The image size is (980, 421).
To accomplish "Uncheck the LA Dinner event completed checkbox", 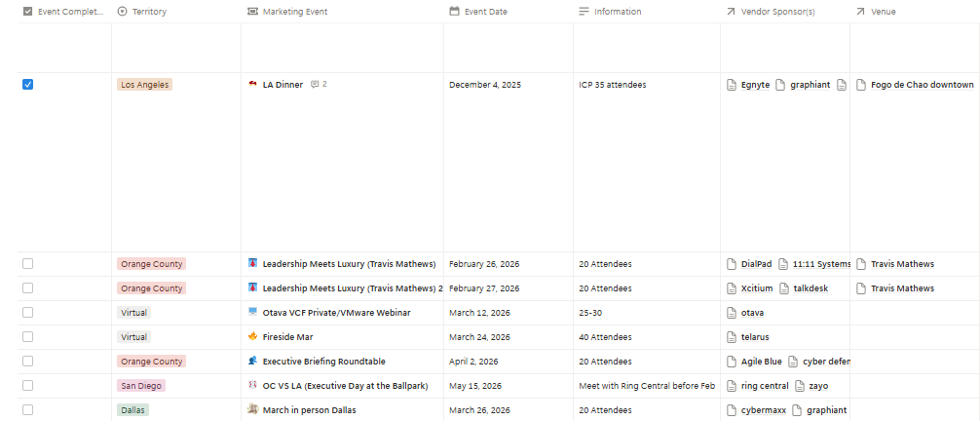I will click(x=27, y=85).
